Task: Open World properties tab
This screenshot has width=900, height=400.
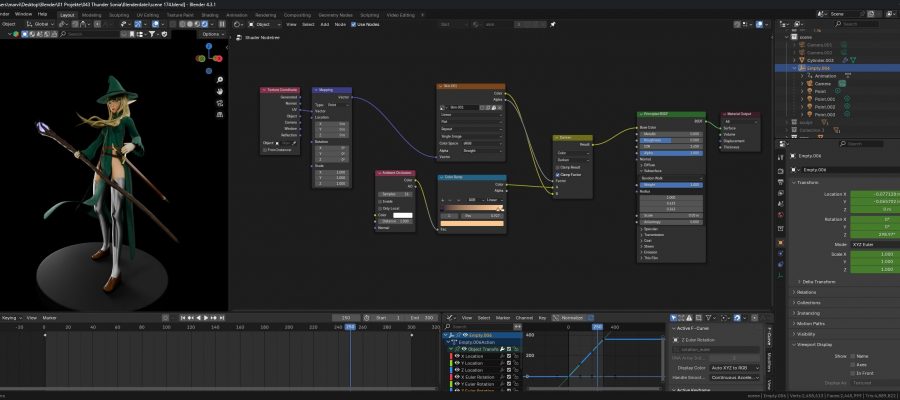Action: coord(781,215)
